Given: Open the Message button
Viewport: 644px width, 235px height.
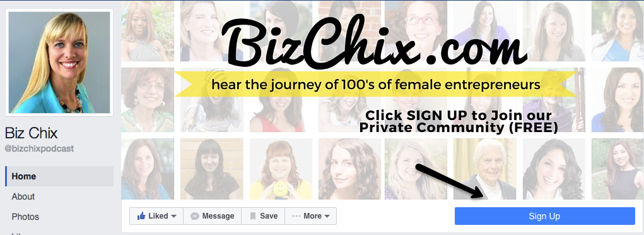Looking at the screenshot, I should tap(213, 216).
